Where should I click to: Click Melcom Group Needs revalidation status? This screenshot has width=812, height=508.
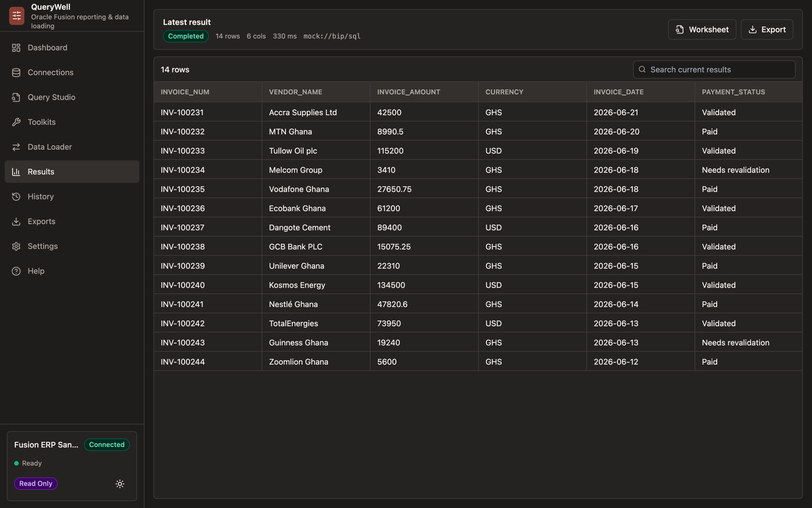749,170
